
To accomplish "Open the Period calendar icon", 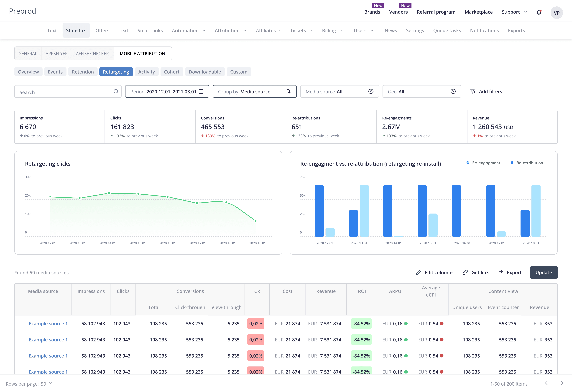I will coord(201,92).
